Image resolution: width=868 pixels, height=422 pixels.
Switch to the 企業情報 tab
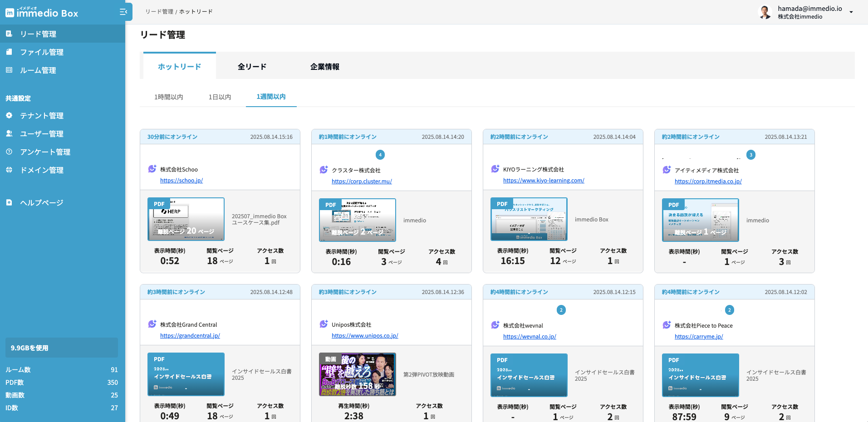pyautogui.click(x=324, y=67)
